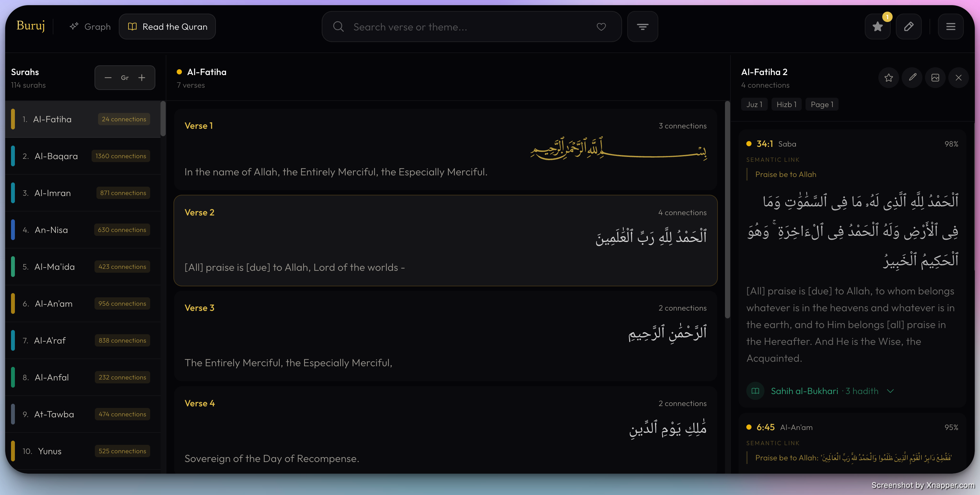Decrease surah list text size with minus icon
The width and height of the screenshot is (980, 495).
point(108,78)
